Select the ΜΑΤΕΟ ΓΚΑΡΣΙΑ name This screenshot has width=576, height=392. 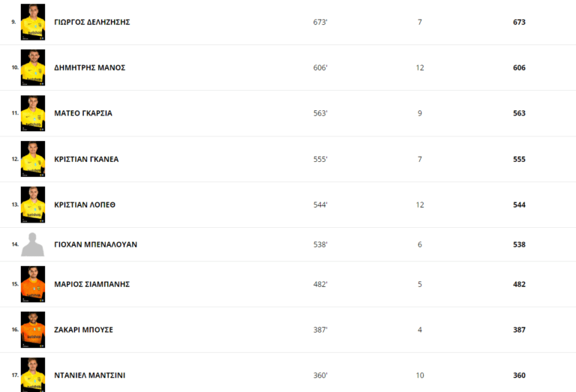[83, 114]
